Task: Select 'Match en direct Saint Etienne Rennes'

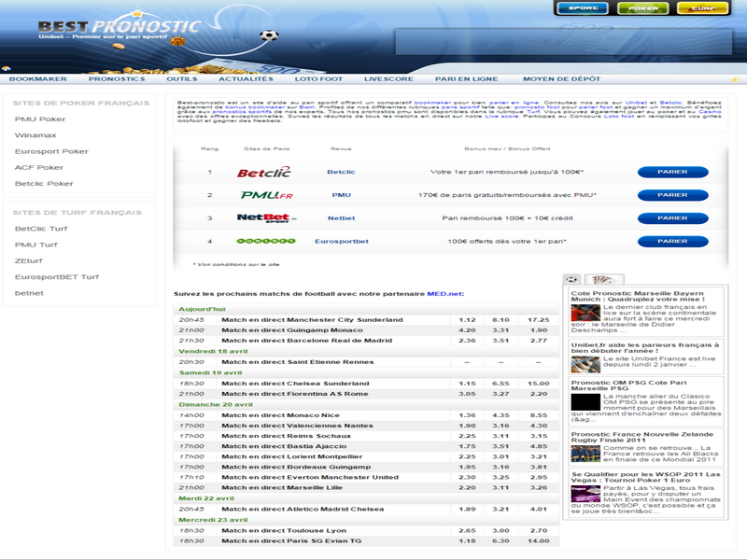Action: point(298,362)
